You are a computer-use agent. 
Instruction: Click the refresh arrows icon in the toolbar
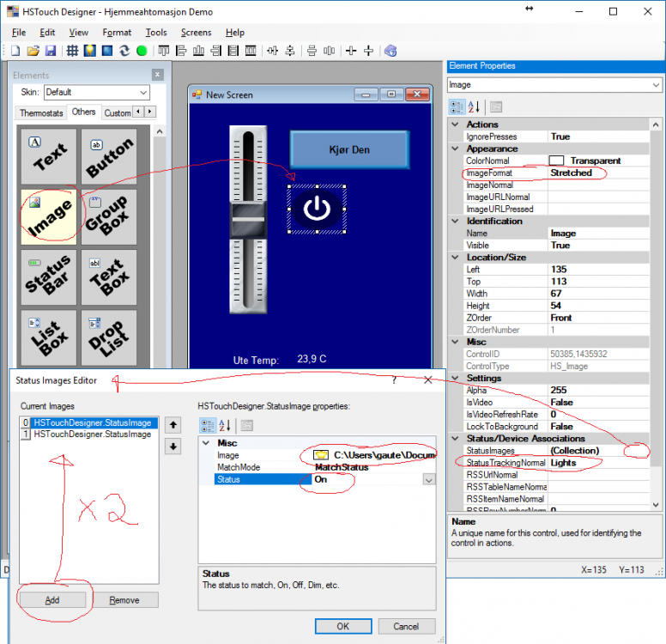pos(124,51)
